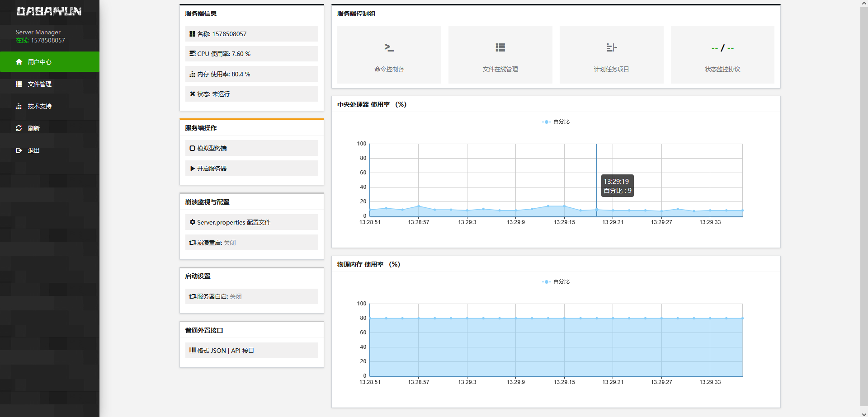Select 退出 to log out
This screenshot has height=417, width=868.
coord(50,150)
